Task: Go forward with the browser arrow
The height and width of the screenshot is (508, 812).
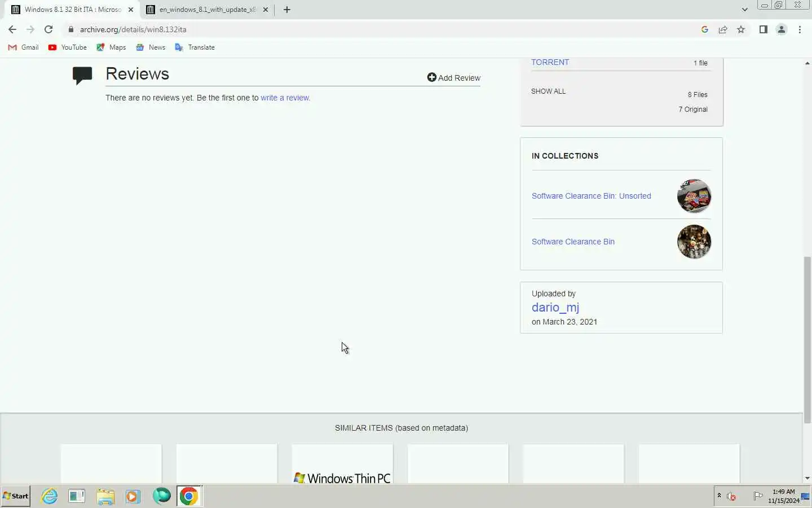Action: pos(30,29)
